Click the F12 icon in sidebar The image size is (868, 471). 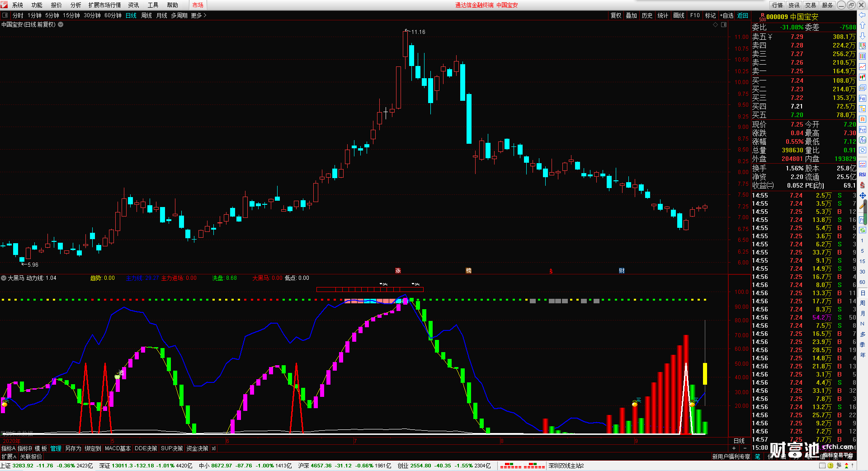pyautogui.click(x=863, y=130)
